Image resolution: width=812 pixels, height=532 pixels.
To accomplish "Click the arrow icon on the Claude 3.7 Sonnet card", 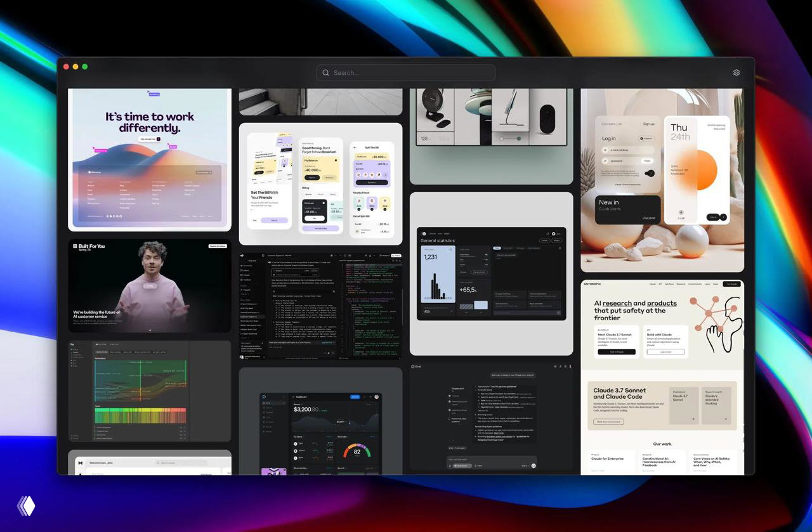I will click(x=694, y=418).
